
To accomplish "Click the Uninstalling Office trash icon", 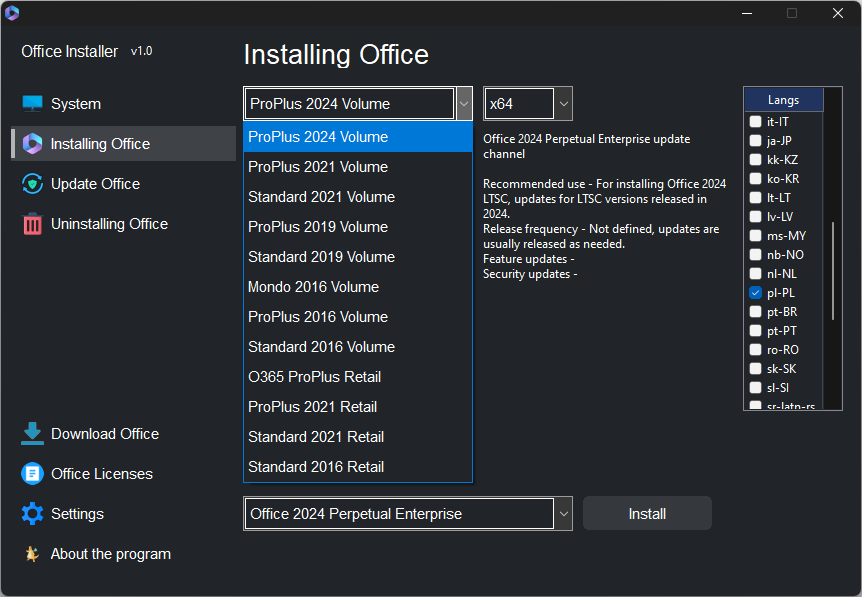I will [32, 224].
